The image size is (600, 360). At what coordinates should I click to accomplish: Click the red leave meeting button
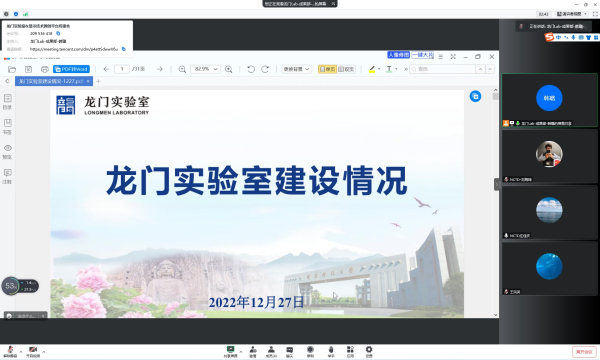pos(584,352)
